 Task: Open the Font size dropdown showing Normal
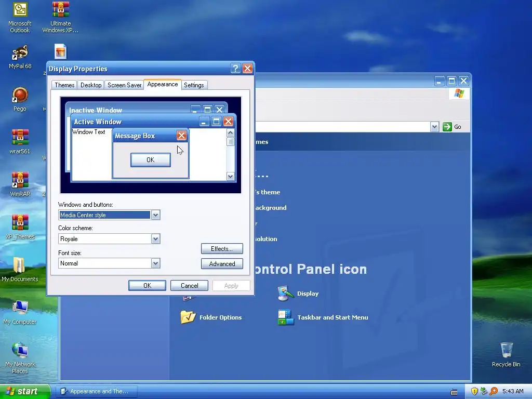(x=155, y=263)
